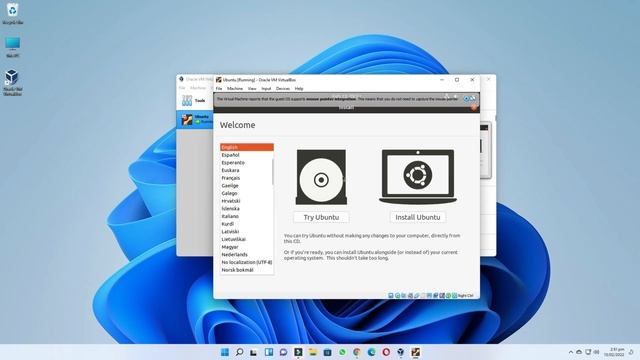Viewport: 640px width, 360px height.
Task: Select Galego in the language list
Action: click(x=247, y=193)
